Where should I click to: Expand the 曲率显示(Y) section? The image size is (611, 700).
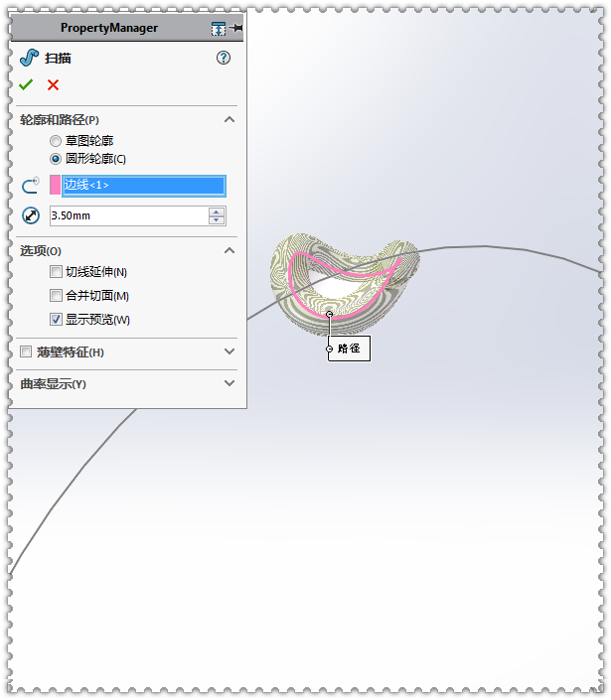[x=229, y=383]
